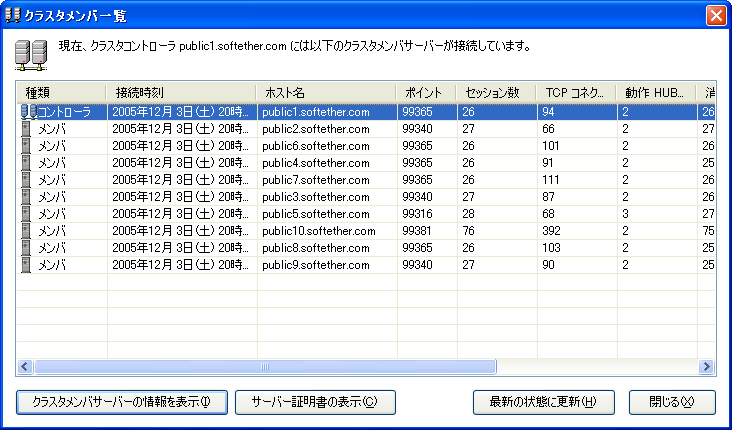Click the server icon beside public2.softether.com

(x=26, y=129)
